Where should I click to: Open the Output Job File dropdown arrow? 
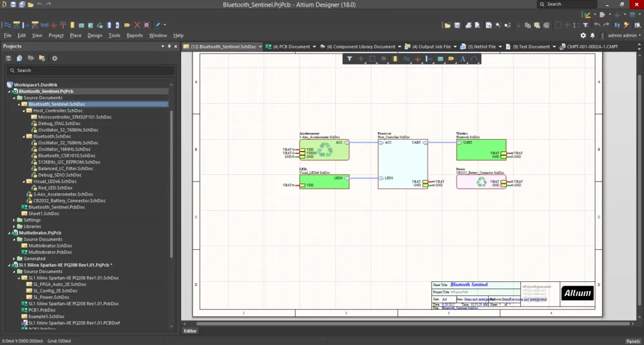(x=455, y=47)
